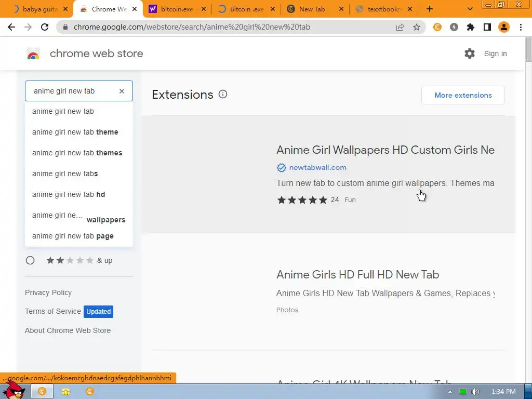Open the newtabwall.com publisher link
This screenshot has width=532, height=399.
coord(317,168)
